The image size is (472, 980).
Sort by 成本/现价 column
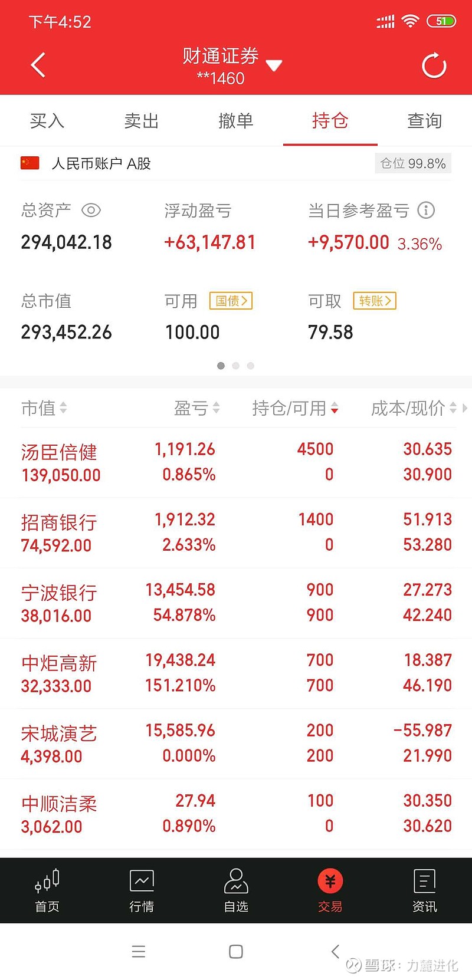[414, 408]
